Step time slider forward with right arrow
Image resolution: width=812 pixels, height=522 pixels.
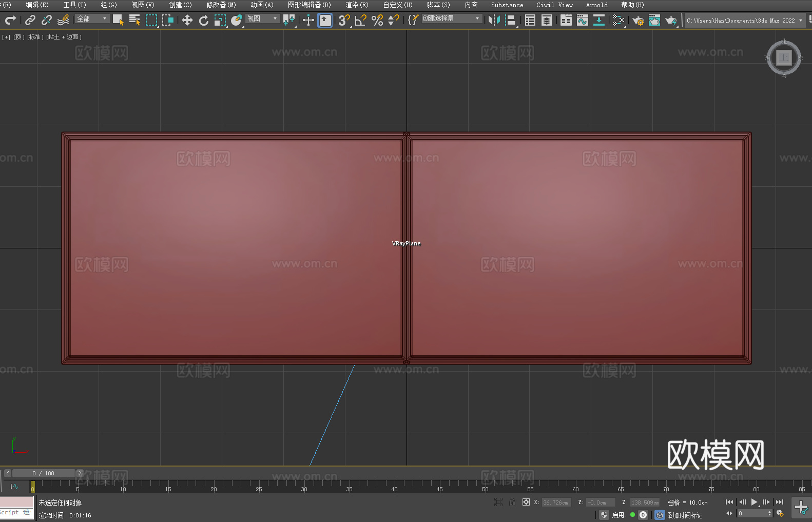pos(80,473)
